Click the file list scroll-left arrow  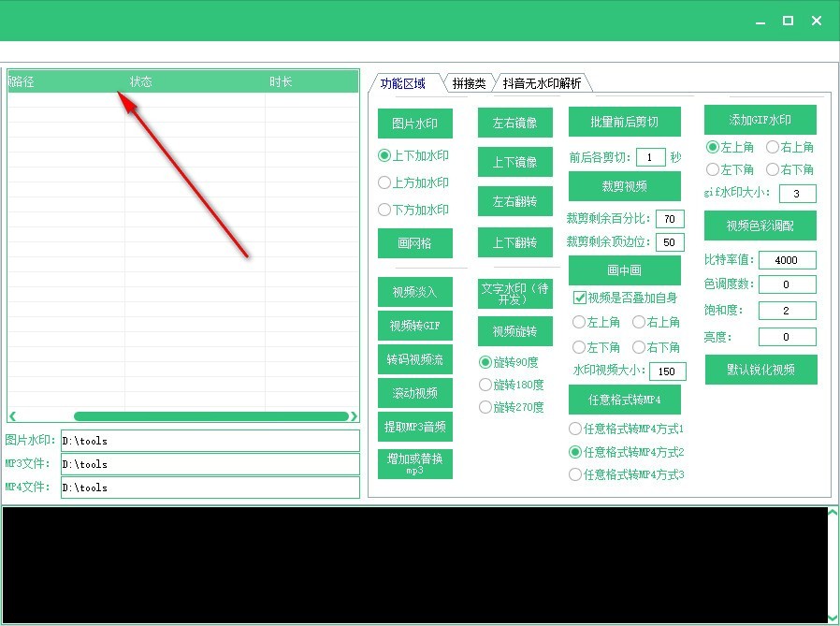click(12, 416)
